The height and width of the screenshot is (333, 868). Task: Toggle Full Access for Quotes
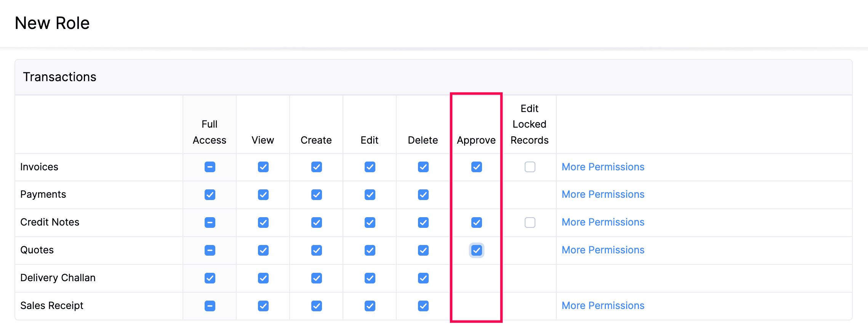[210, 250]
